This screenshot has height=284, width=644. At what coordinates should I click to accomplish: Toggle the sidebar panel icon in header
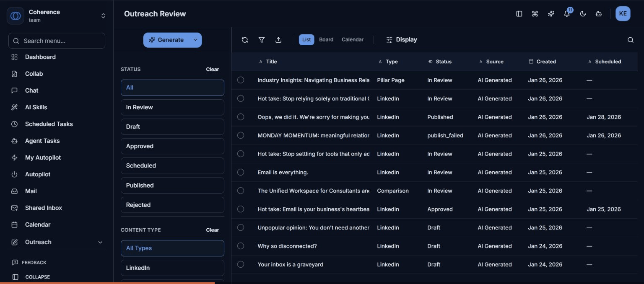point(519,13)
